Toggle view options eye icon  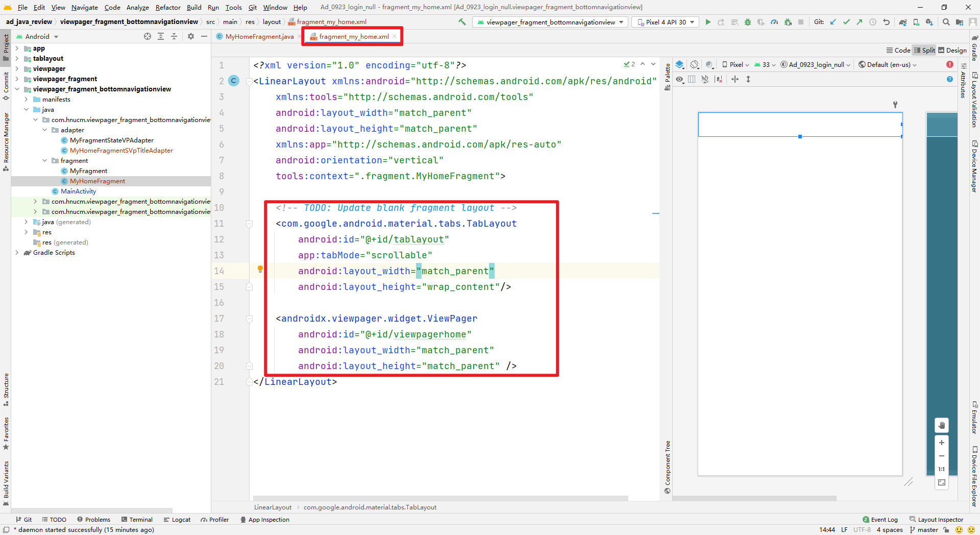pyautogui.click(x=680, y=79)
